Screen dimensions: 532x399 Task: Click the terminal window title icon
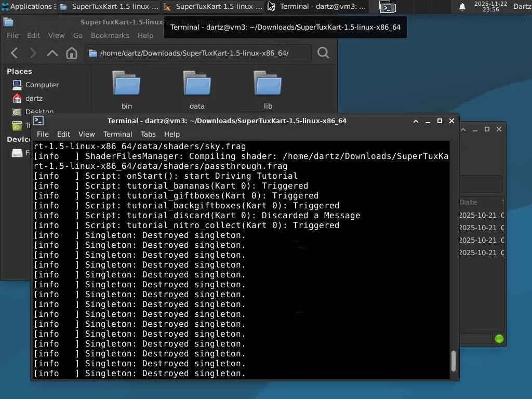click(x=38, y=121)
